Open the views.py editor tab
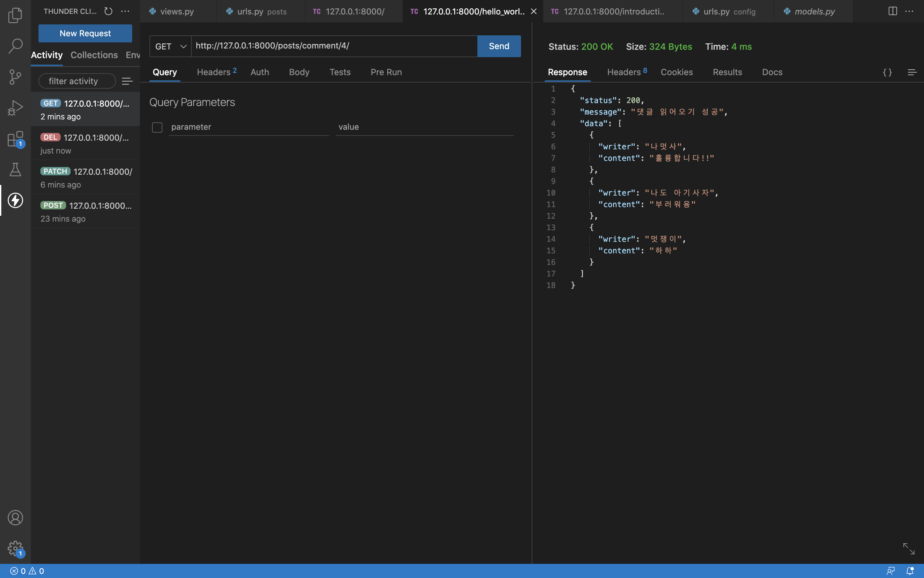The width and height of the screenshot is (924, 578). point(178,12)
